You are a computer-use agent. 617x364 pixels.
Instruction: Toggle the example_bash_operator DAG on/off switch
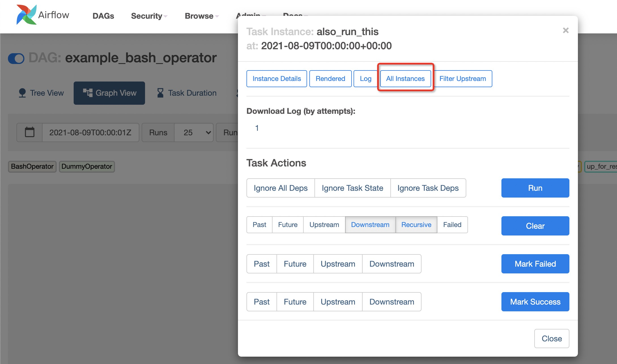[16, 58]
